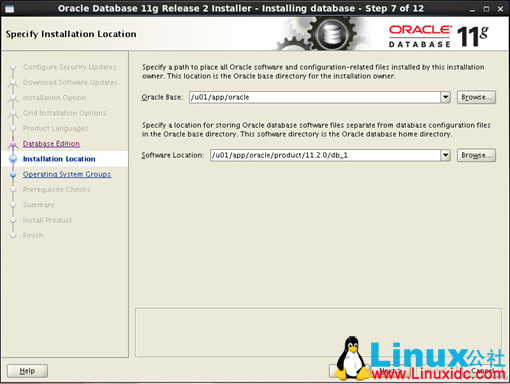Click the Installation Location step bullet icon
Image resolution: width=510 pixels, height=384 pixels.
[x=13, y=159]
